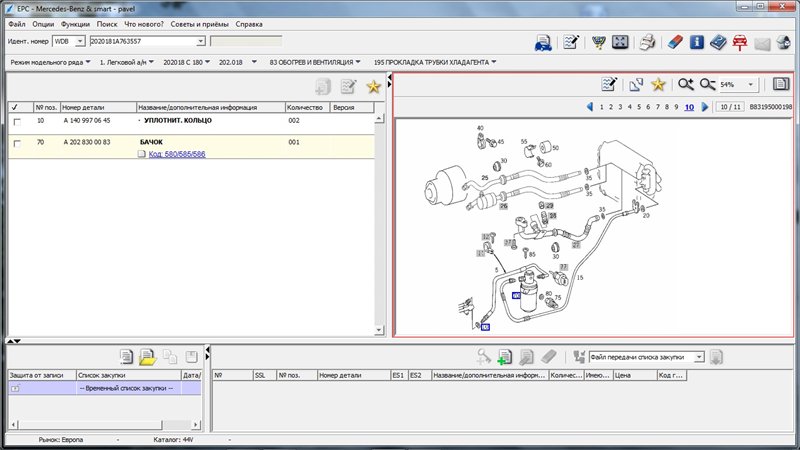Zoom out on the parts diagram
This screenshot has width=800, height=450.
pos(708,85)
